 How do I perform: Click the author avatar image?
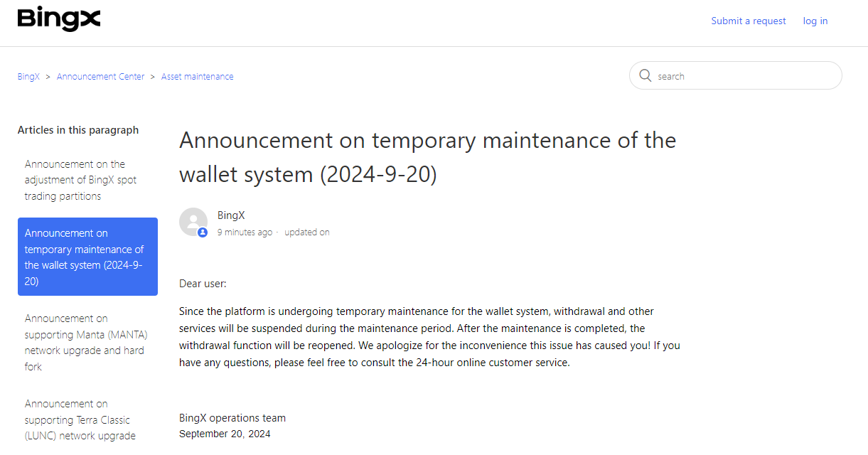click(193, 221)
